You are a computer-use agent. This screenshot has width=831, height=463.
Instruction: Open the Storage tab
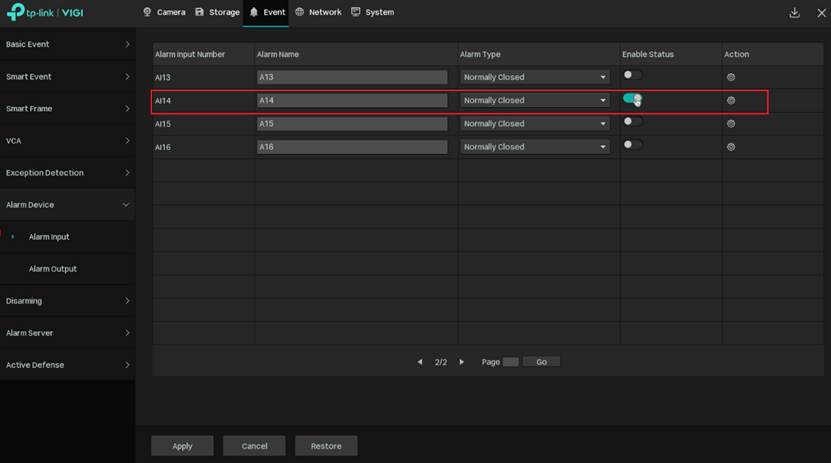click(x=217, y=12)
